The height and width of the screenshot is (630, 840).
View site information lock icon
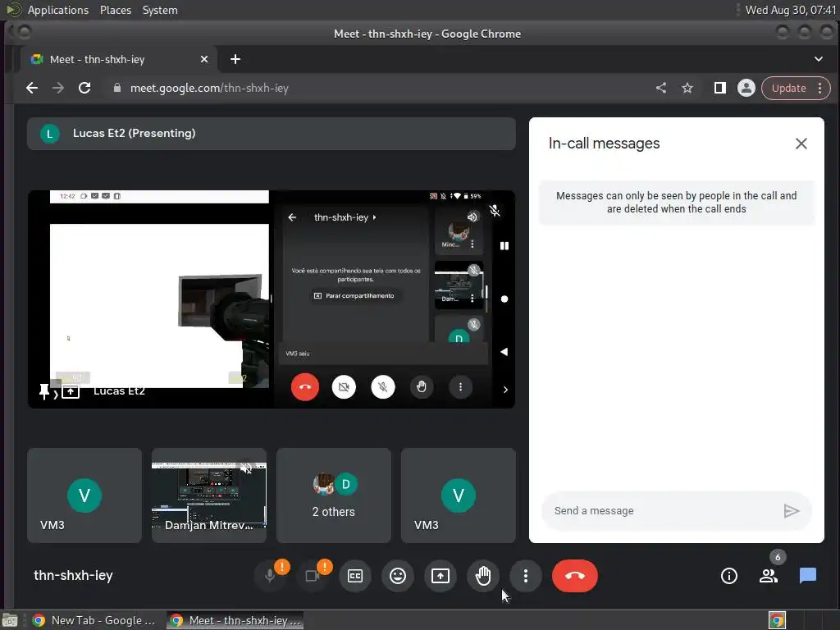click(x=116, y=88)
